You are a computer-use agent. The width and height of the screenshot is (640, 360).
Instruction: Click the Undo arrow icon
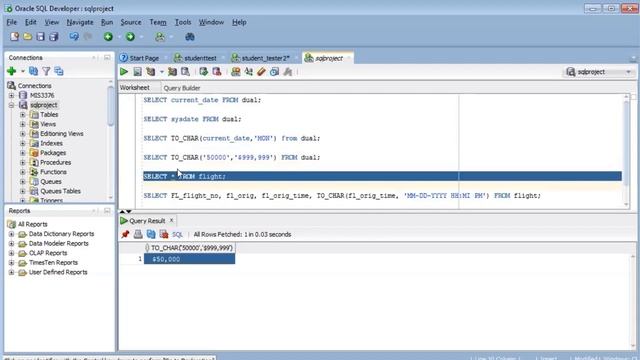[74, 37]
